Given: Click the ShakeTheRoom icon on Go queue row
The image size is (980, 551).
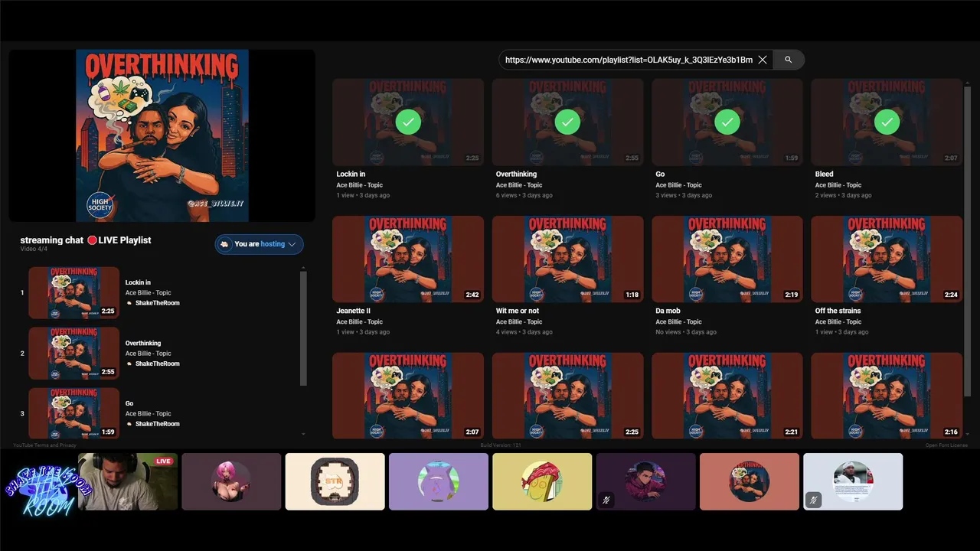Looking at the screenshot, I should point(129,424).
